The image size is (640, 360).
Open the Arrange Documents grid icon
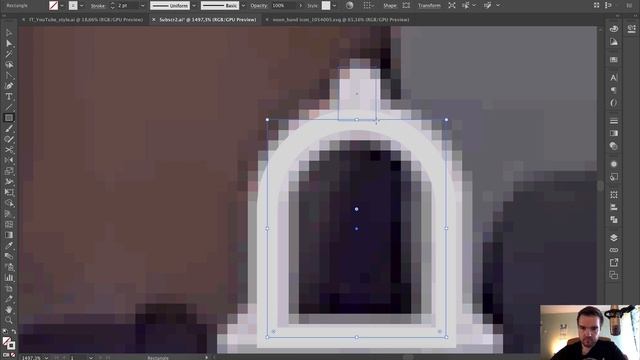[596, 5]
